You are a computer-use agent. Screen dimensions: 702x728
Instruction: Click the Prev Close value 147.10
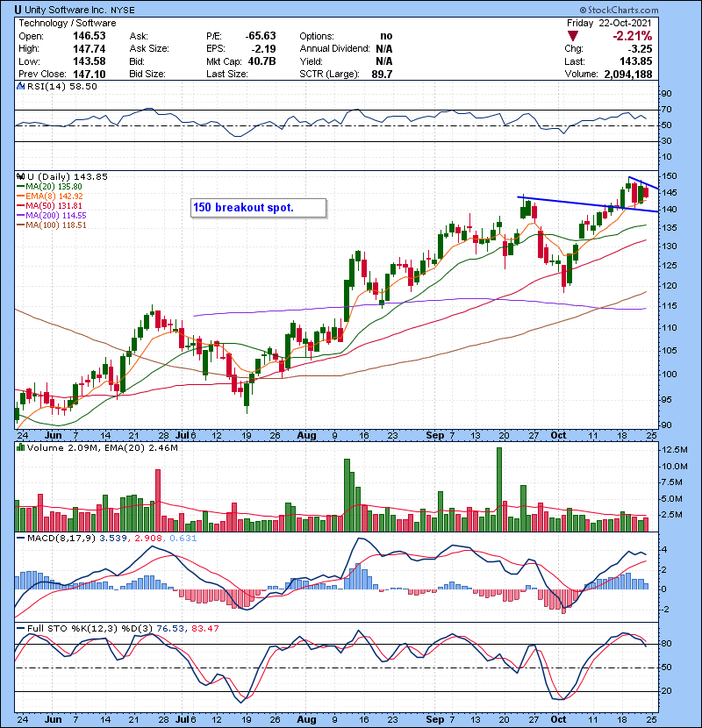90,74
